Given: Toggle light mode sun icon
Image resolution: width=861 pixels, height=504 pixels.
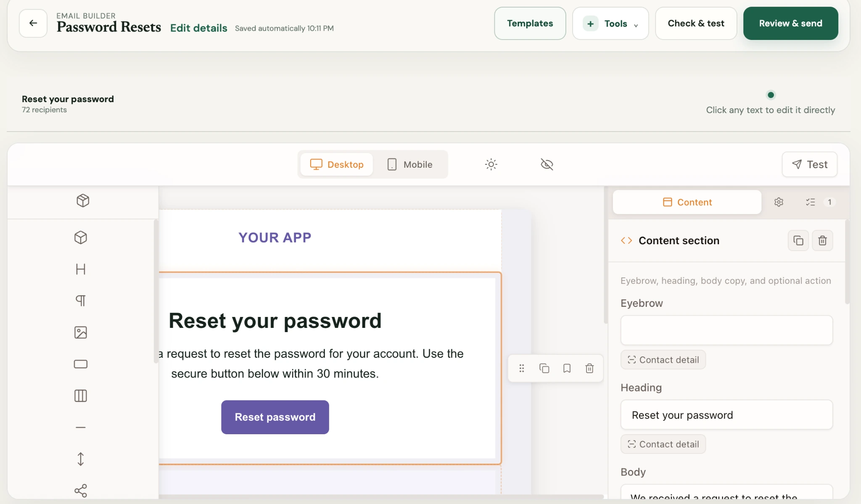Looking at the screenshot, I should (491, 164).
